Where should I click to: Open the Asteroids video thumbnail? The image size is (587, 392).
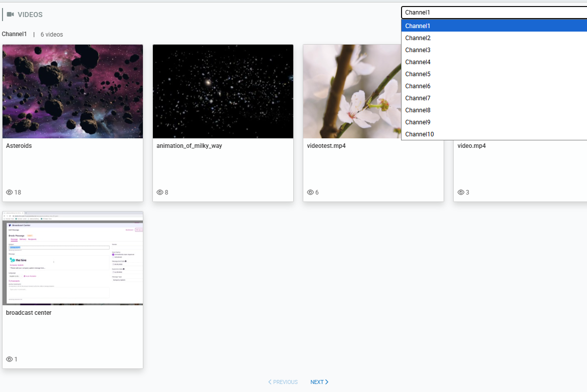click(73, 91)
